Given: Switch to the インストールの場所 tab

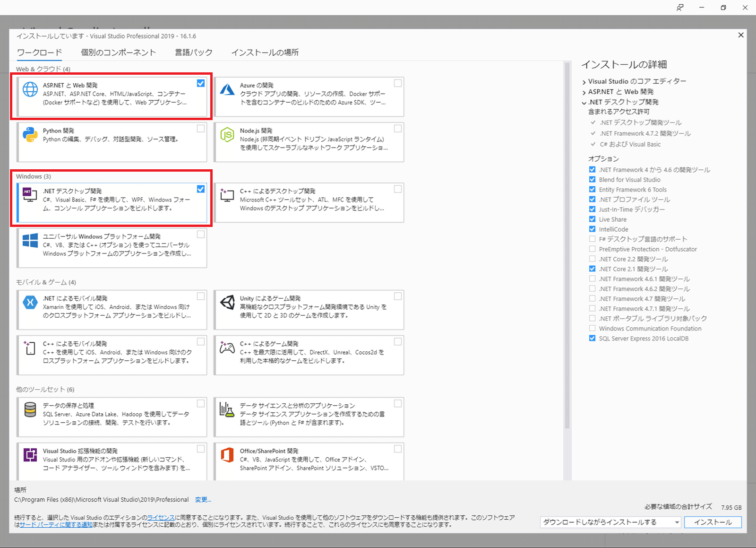Looking at the screenshot, I should pyautogui.click(x=265, y=52).
